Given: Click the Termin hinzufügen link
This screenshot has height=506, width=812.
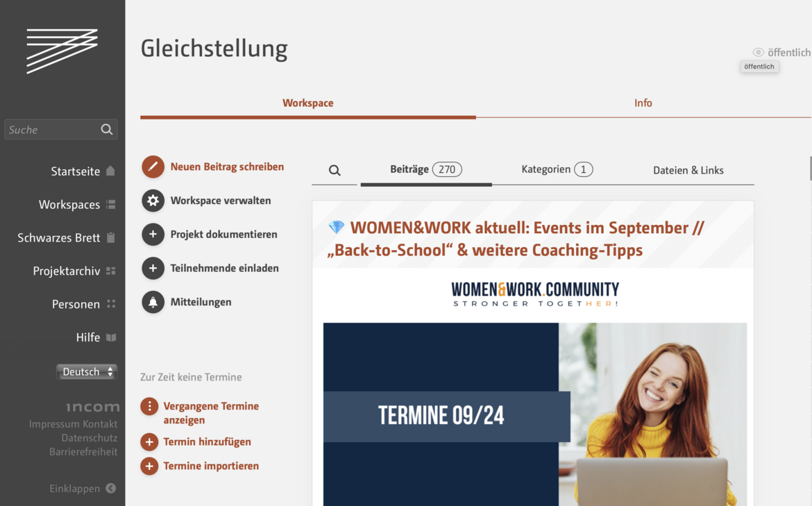Looking at the screenshot, I should click(207, 441).
